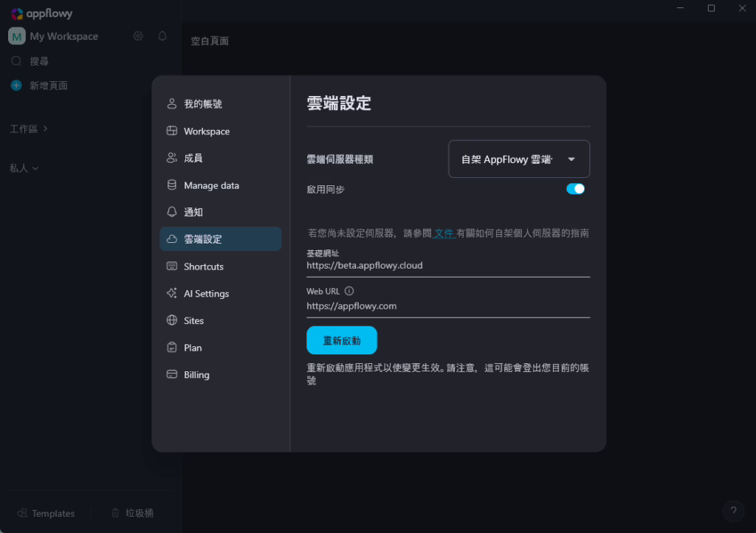Click the AppFlowy logo icon
The width and height of the screenshot is (756, 533).
click(17, 14)
